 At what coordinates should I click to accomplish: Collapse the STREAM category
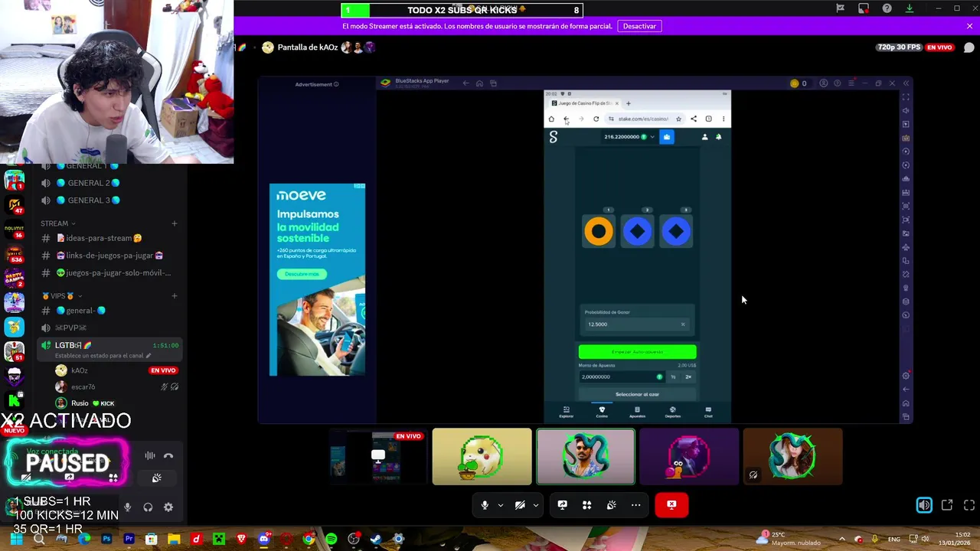point(58,223)
